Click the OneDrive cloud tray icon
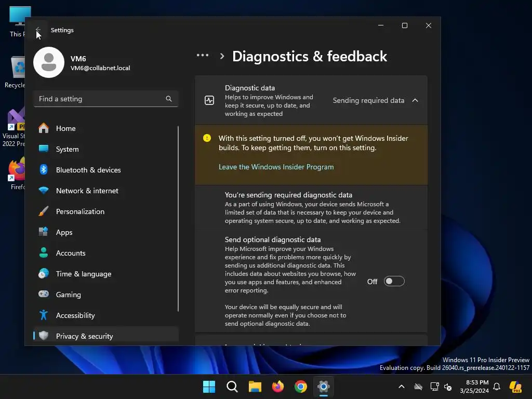532x399 pixels. click(x=418, y=387)
